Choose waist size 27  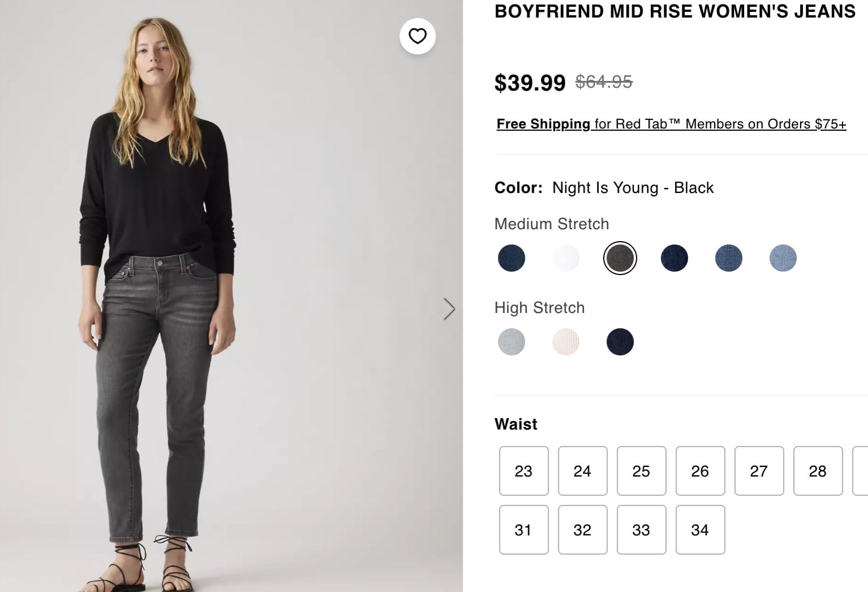(x=759, y=471)
